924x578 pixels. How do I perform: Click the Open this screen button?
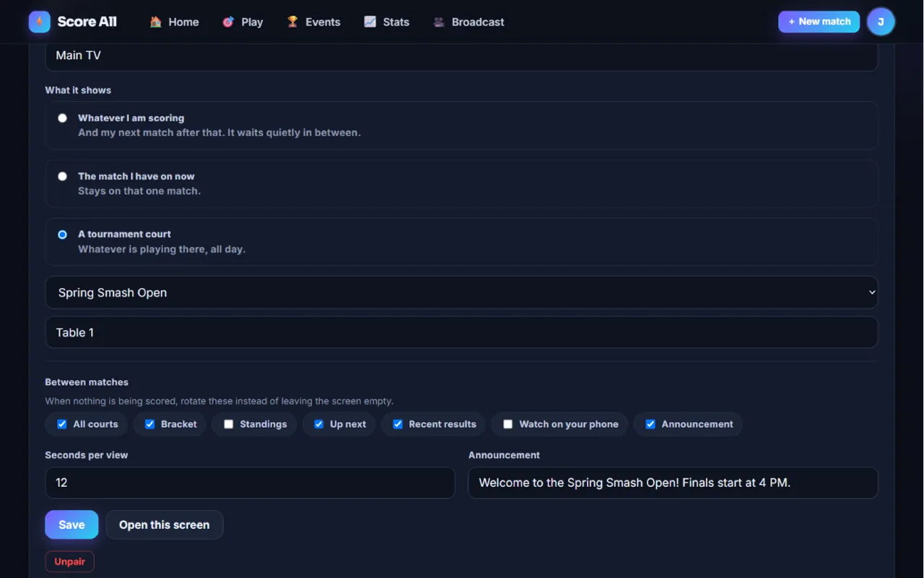click(x=165, y=525)
